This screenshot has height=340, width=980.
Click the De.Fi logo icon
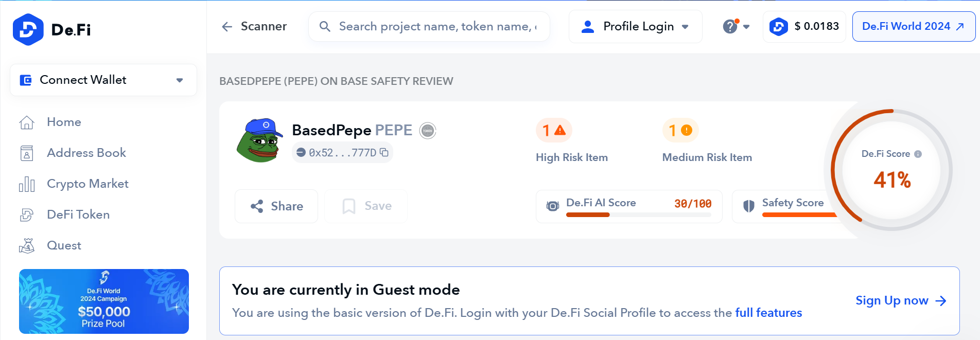[x=28, y=30]
